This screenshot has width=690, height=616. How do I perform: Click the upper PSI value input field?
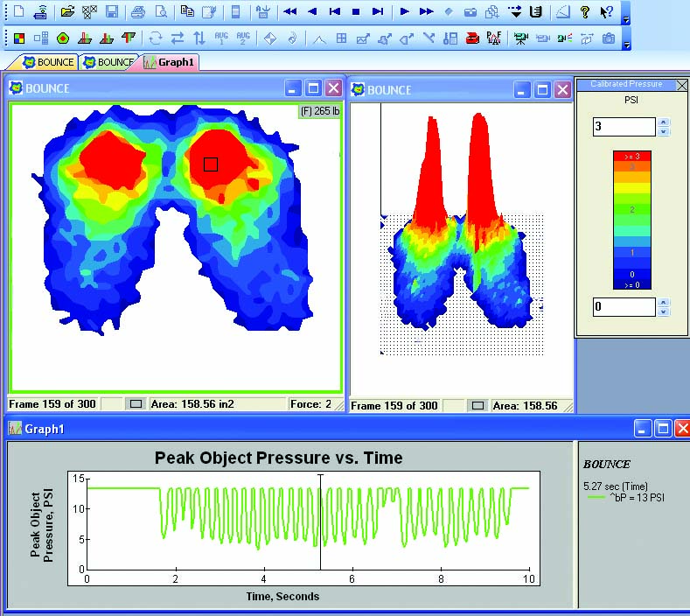click(x=624, y=127)
